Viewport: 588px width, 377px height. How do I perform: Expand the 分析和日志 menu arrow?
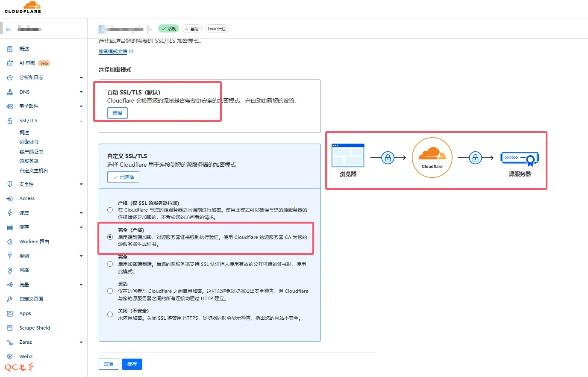click(81, 78)
